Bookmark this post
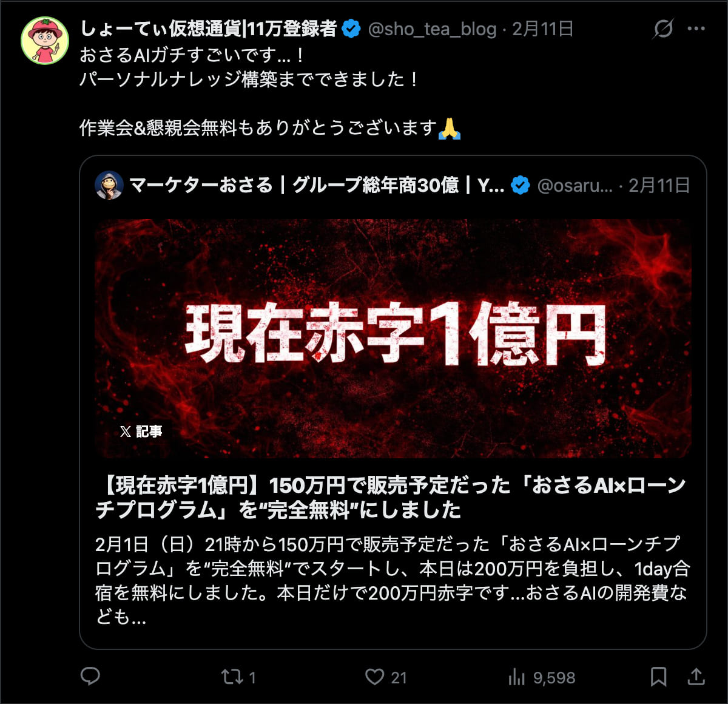728x704 pixels. click(658, 676)
